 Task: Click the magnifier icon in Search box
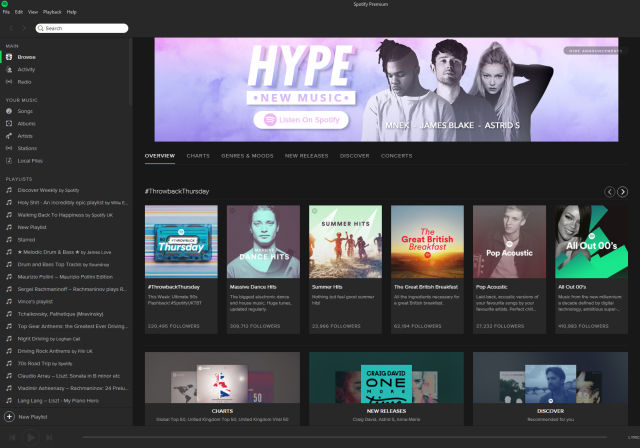40,28
